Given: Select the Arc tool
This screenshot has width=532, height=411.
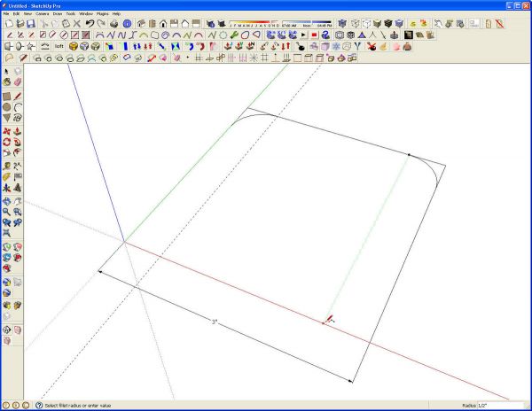Looking at the screenshot, I should click(x=18, y=107).
